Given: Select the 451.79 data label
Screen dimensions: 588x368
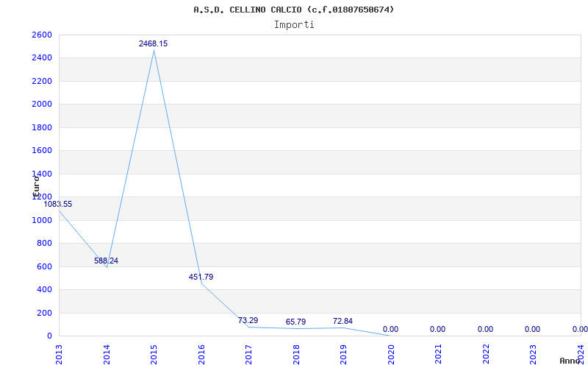Looking at the screenshot, I should (x=201, y=277).
